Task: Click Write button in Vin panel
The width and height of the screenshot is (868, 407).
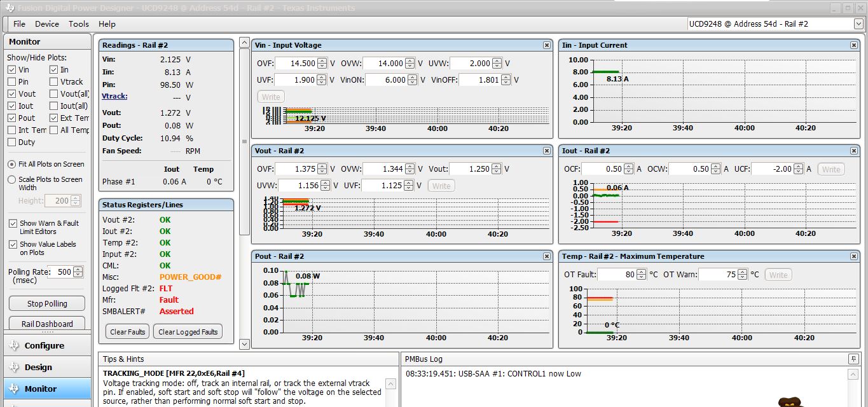Action: (x=271, y=97)
